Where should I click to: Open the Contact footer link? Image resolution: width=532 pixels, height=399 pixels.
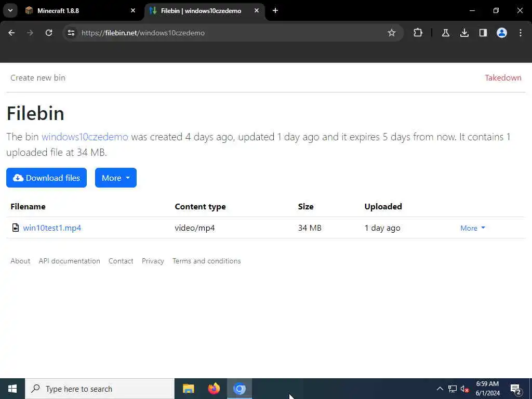click(121, 261)
